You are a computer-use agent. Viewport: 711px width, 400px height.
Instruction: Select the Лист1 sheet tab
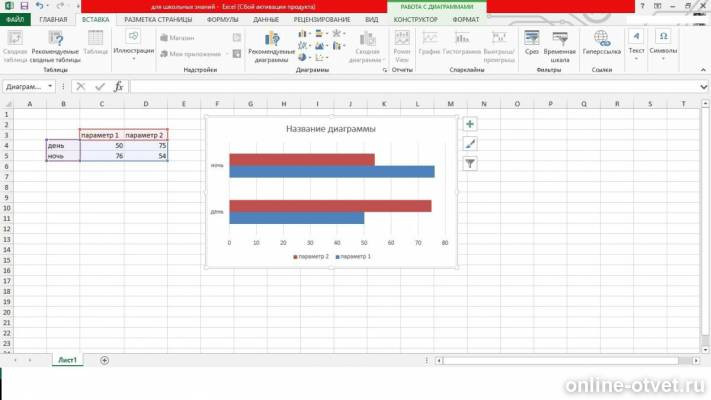pyautogui.click(x=67, y=360)
